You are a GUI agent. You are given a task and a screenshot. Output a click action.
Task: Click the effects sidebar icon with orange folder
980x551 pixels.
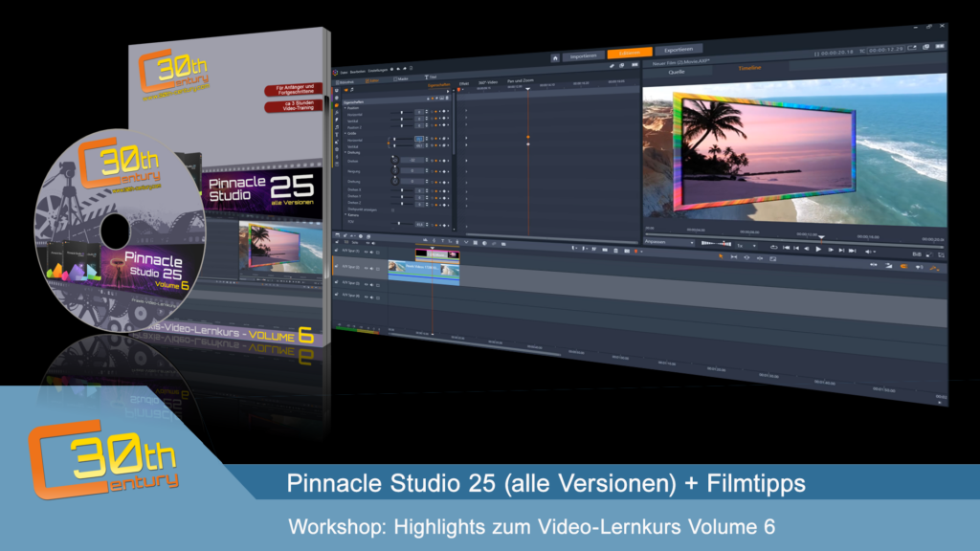pyautogui.click(x=337, y=105)
